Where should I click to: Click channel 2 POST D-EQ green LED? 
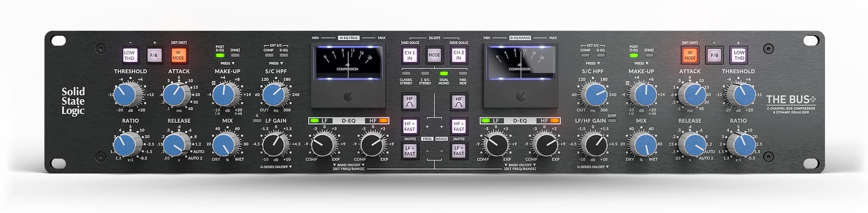pyautogui.click(x=634, y=56)
